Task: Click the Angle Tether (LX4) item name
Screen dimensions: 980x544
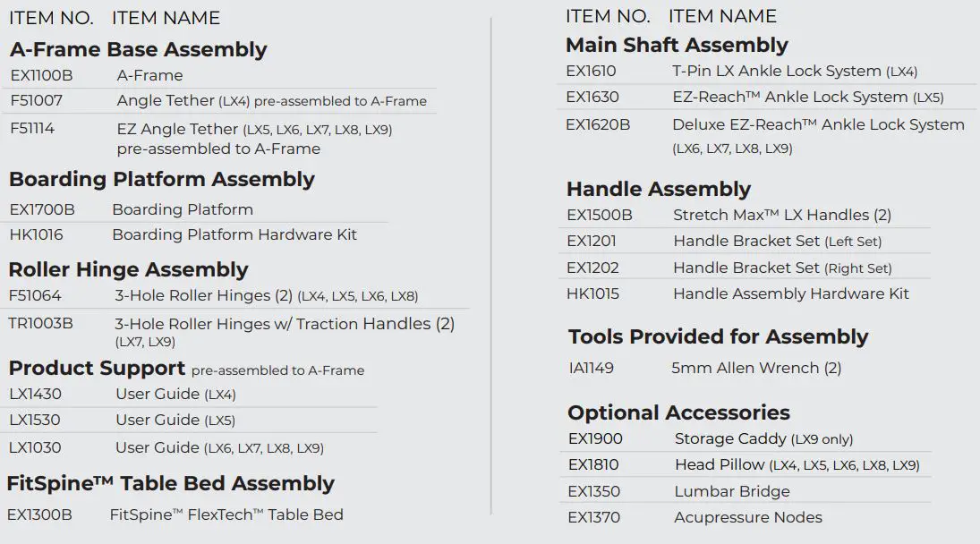Action: [x=271, y=101]
